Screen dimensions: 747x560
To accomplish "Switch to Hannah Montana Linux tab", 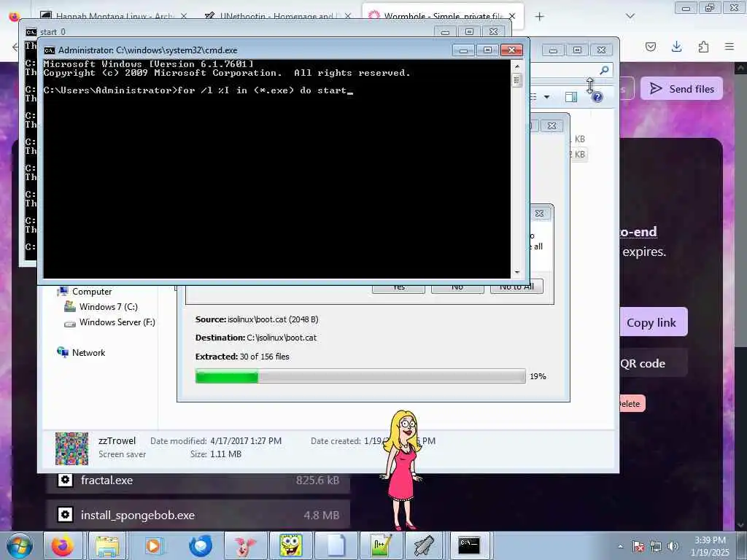I will point(113,16).
